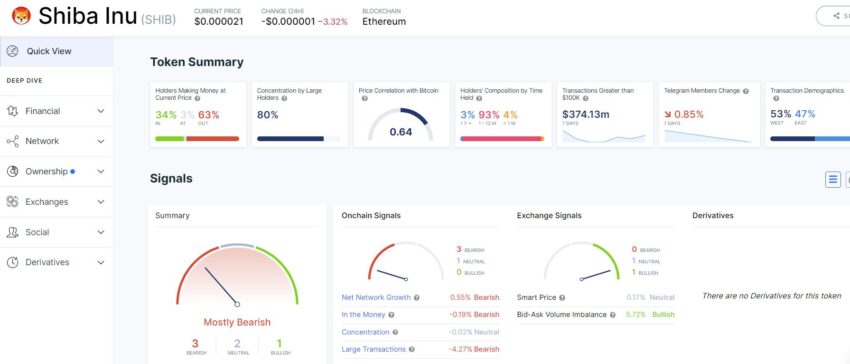Screen dimensions: 850x364
Task: Open the In the Money signal link
Action: click(x=363, y=315)
